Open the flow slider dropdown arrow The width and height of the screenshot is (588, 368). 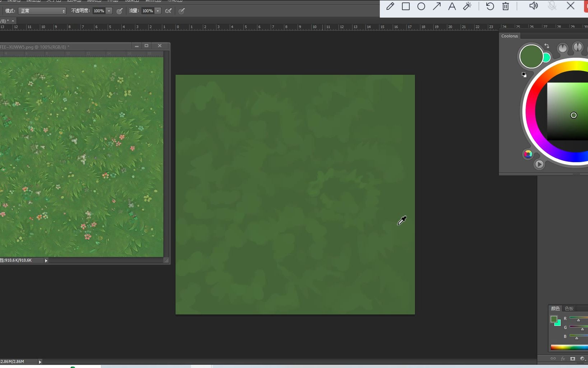(x=158, y=11)
